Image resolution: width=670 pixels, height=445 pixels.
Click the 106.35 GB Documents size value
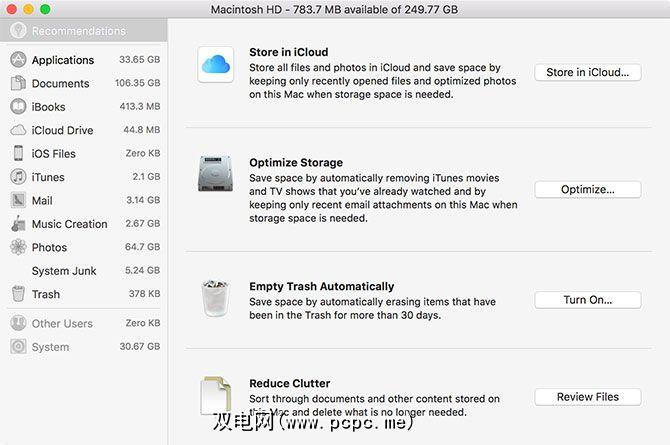138,83
